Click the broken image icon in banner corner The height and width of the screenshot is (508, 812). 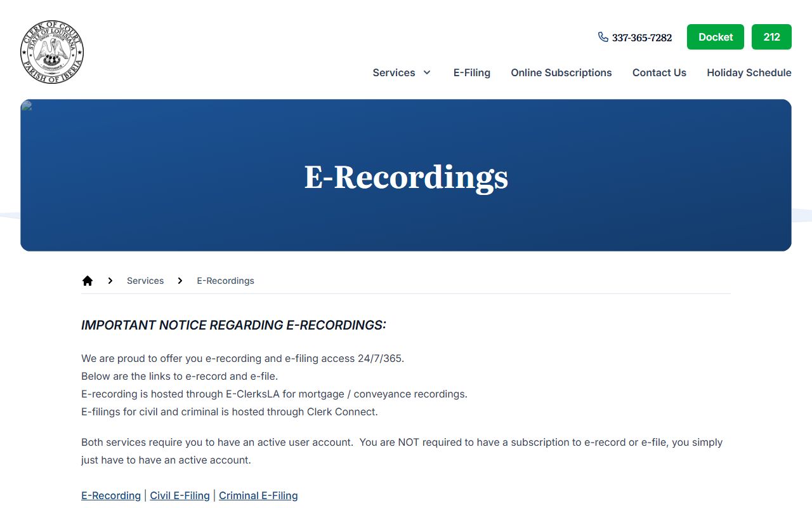pos(26,105)
